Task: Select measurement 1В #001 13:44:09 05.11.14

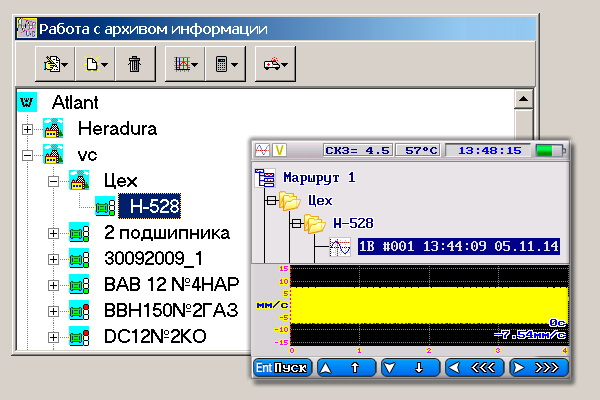Action: coord(459,246)
